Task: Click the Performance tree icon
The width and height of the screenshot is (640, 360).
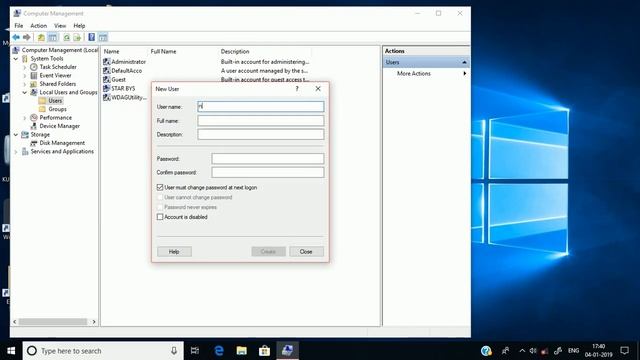Action: click(34, 118)
